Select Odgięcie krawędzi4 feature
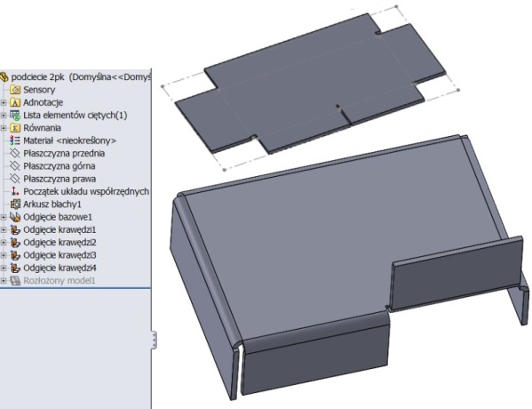 (x=60, y=268)
